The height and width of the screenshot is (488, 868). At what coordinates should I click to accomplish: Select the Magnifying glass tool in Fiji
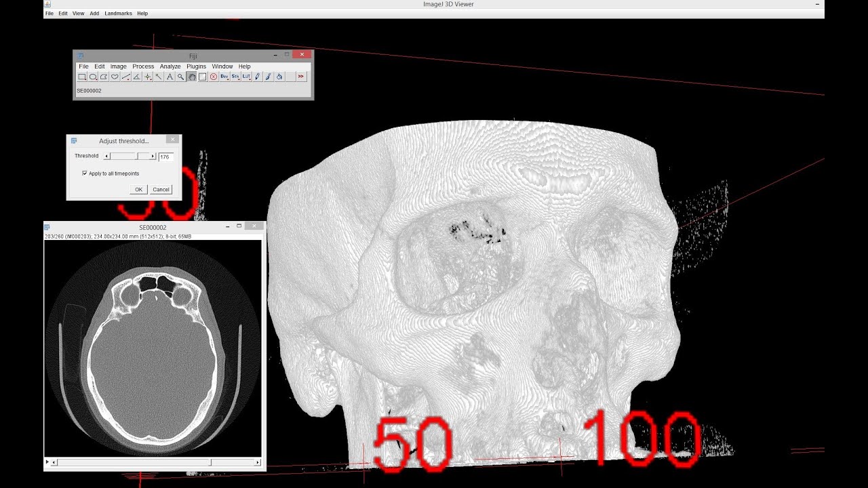coord(180,77)
